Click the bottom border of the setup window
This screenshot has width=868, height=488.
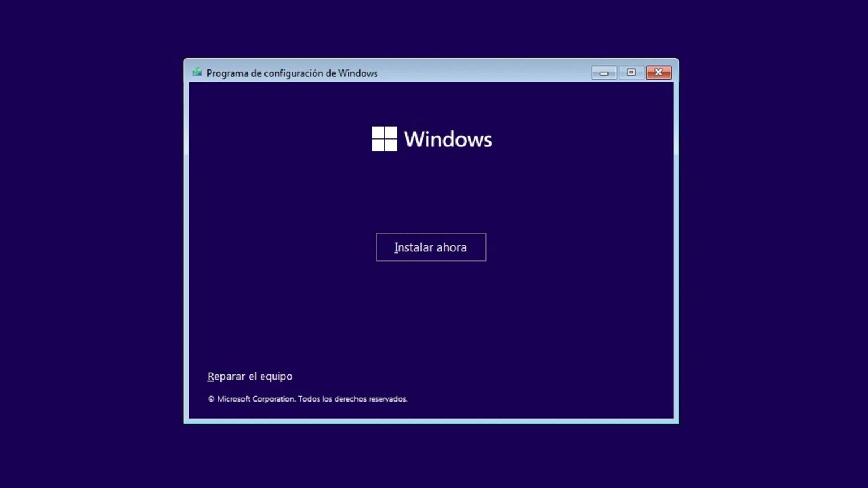tap(431, 421)
